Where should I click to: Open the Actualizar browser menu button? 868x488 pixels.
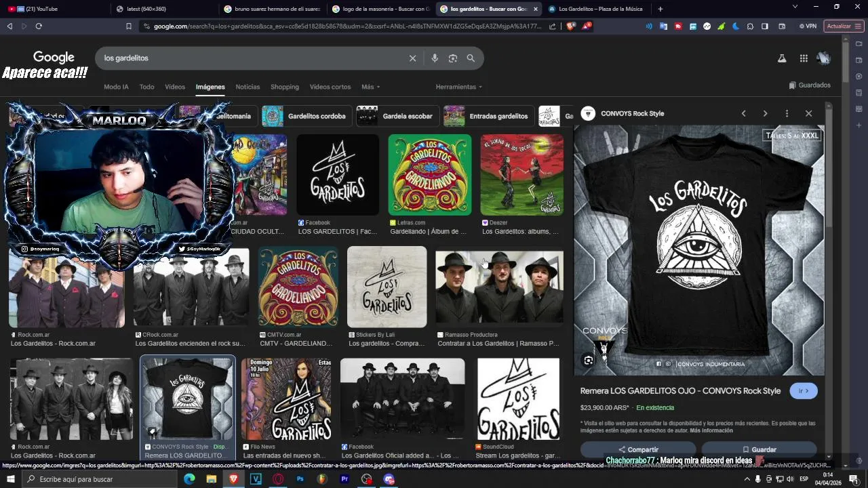coord(844,26)
